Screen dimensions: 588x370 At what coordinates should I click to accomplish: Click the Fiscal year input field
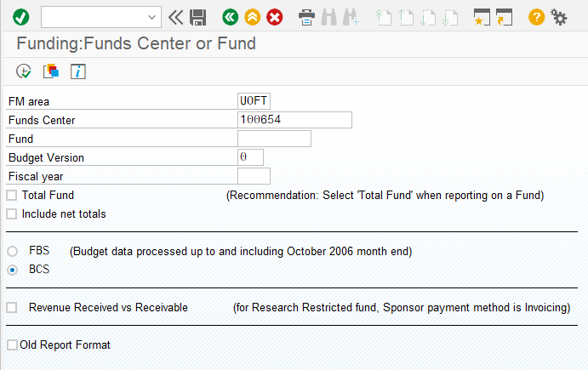(254, 176)
